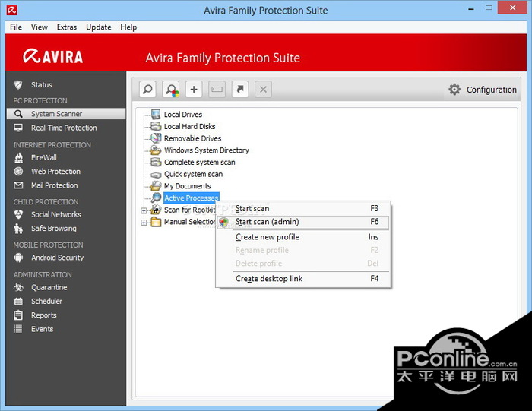Select Local Hard Disks profile

[190, 126]
